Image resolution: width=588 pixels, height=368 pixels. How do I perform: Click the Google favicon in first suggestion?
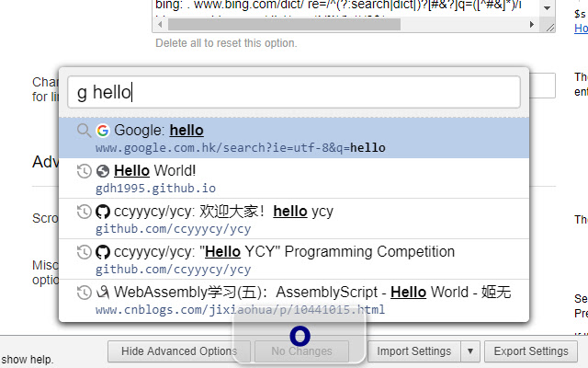pyautogui.click(x=102, y=131)
